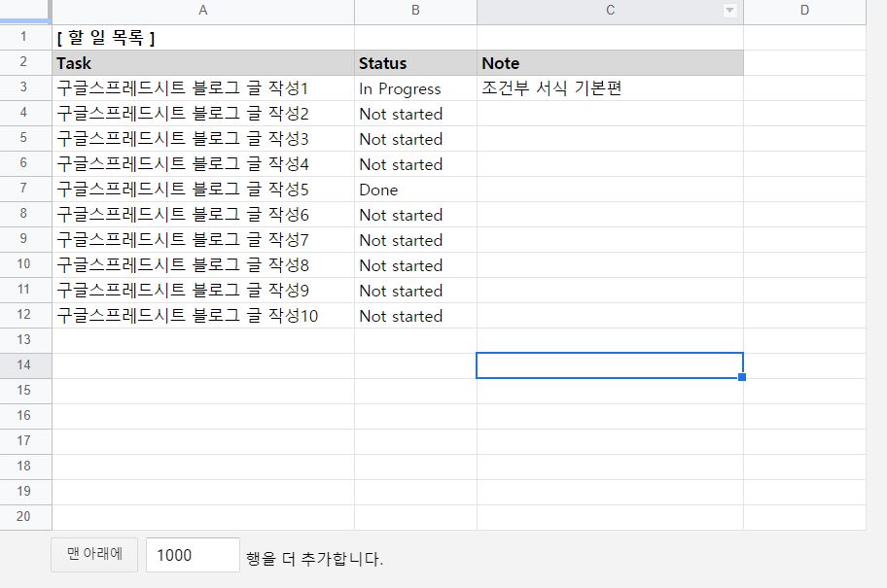Screen dimensions: 887x588
Task: Click the row count field showing 1000
Action: 193,555
